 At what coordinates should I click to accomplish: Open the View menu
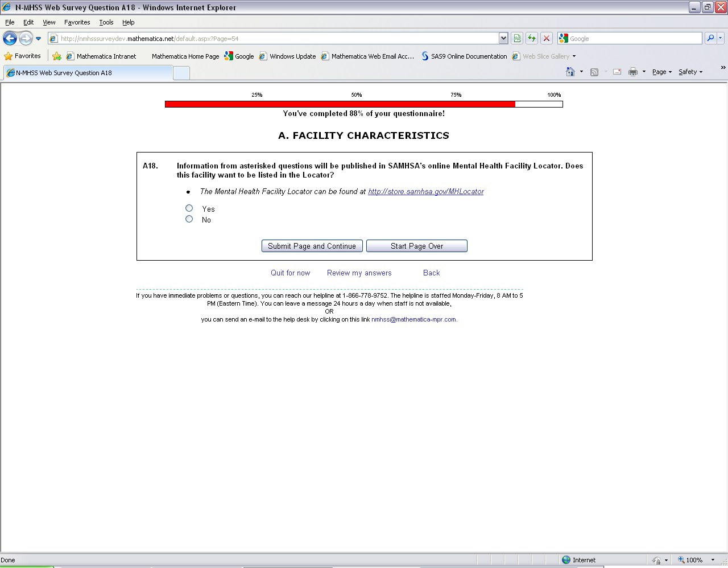coord(49,22)
